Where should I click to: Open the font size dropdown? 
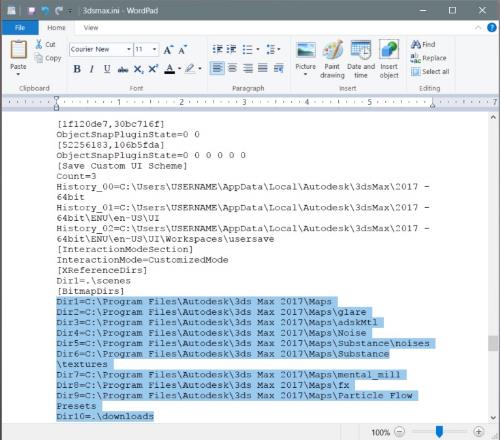tap(154, 49)
